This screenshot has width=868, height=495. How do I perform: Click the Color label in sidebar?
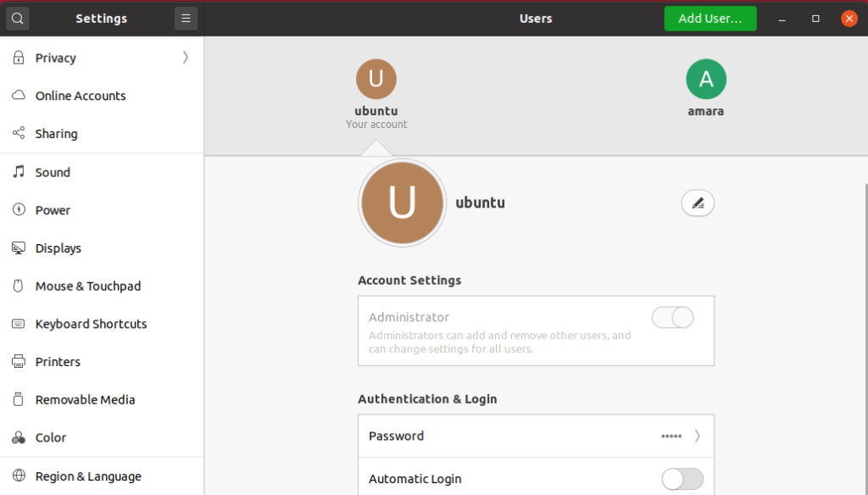coord(51,438)
